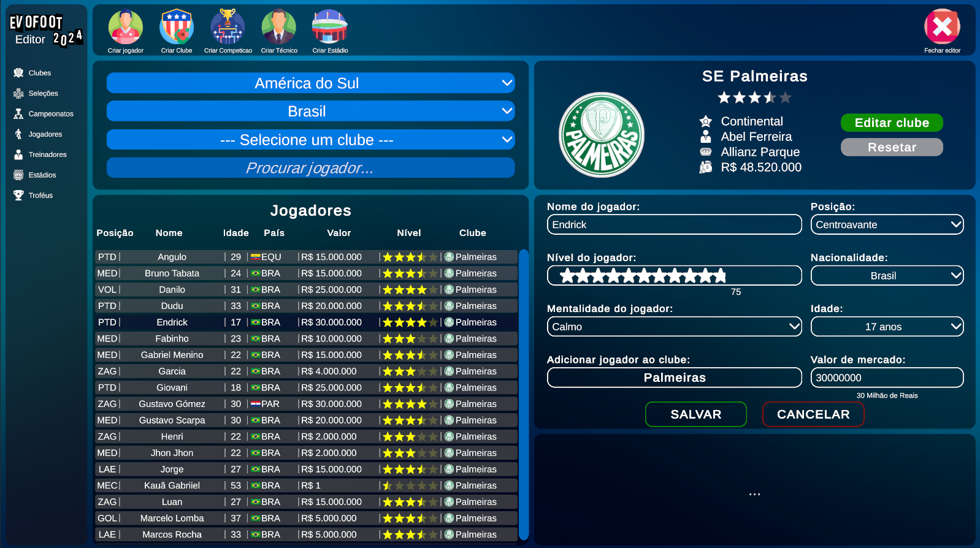Select the Jhon Jhon player row

pos(306,453)
